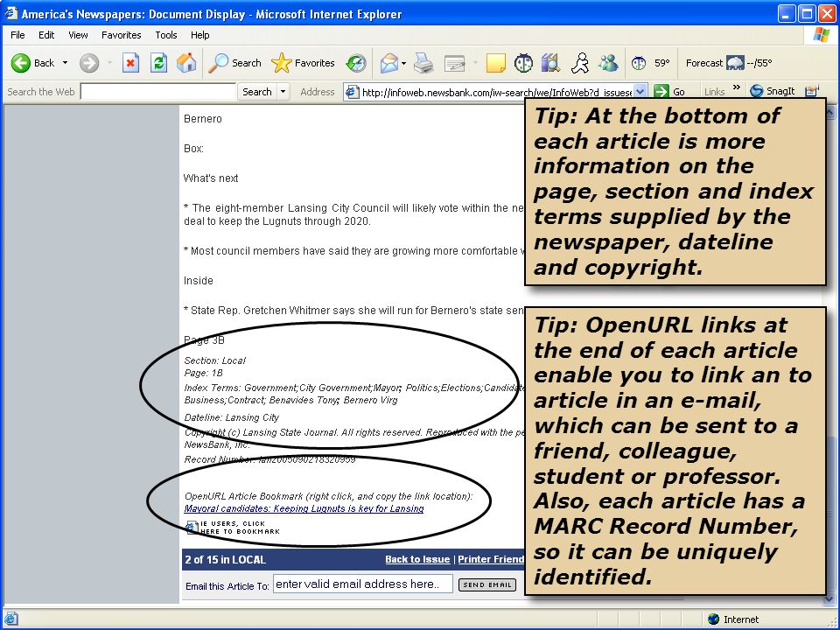Expand the web Search button dropdown

283,92
